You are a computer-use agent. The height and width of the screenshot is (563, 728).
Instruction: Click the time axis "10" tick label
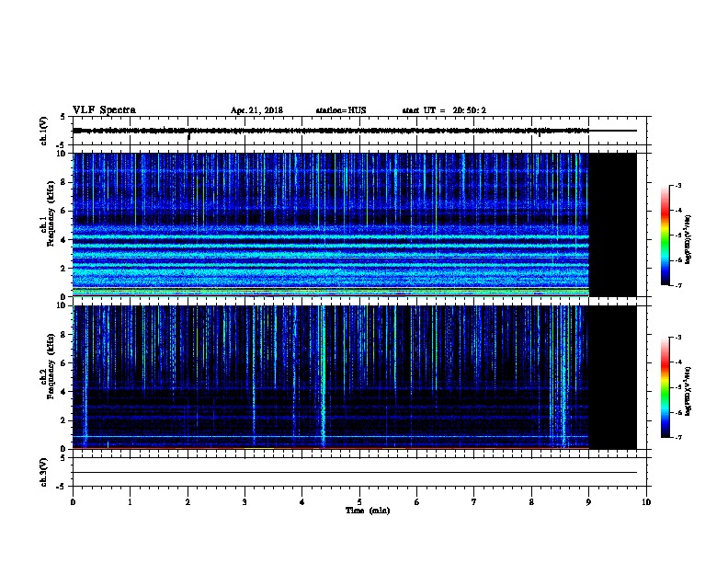tap(646, 502)
